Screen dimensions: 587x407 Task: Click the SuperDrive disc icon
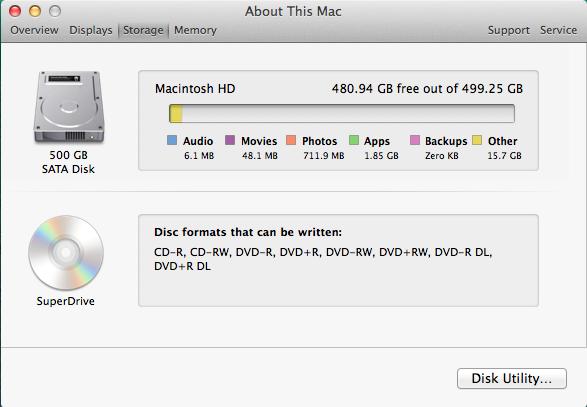(66, 253)
